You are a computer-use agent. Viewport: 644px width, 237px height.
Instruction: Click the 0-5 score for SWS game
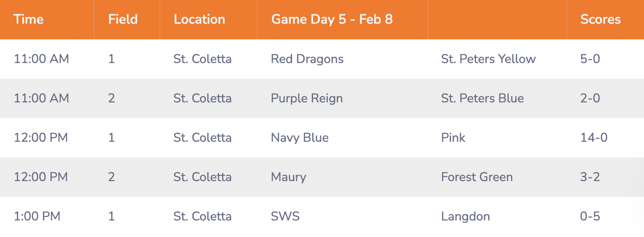click(x=590, y=216)
